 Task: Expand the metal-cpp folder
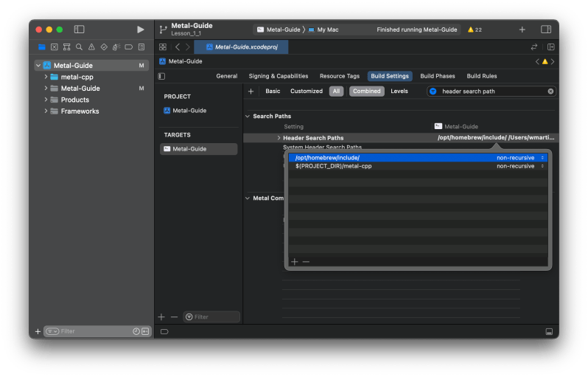pos(46,77)
